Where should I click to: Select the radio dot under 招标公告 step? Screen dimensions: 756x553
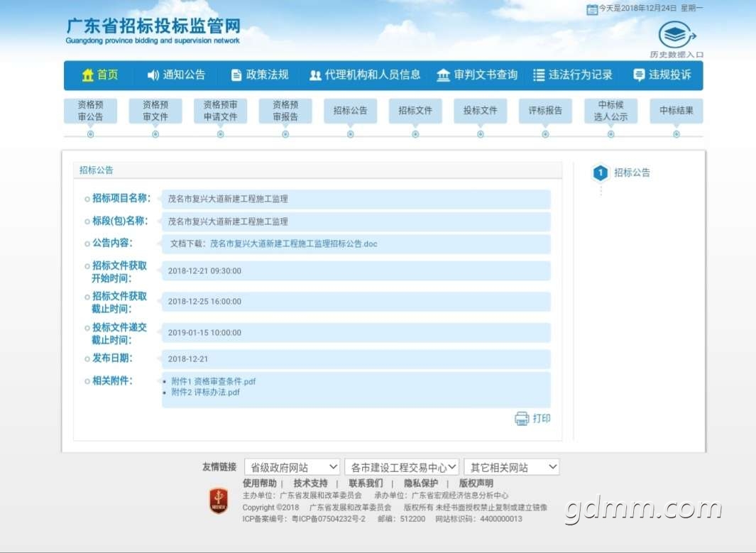(351, 134)
